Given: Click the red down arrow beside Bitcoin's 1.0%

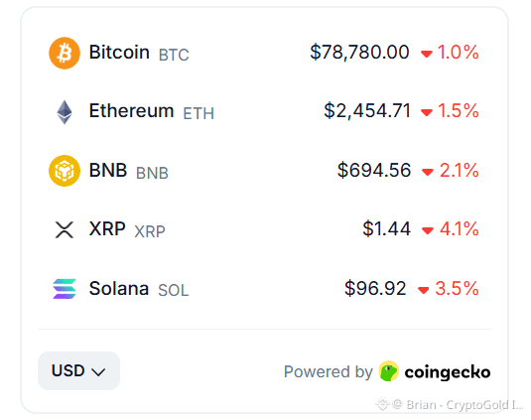Looking at the screenshot, I should point(427,54).
